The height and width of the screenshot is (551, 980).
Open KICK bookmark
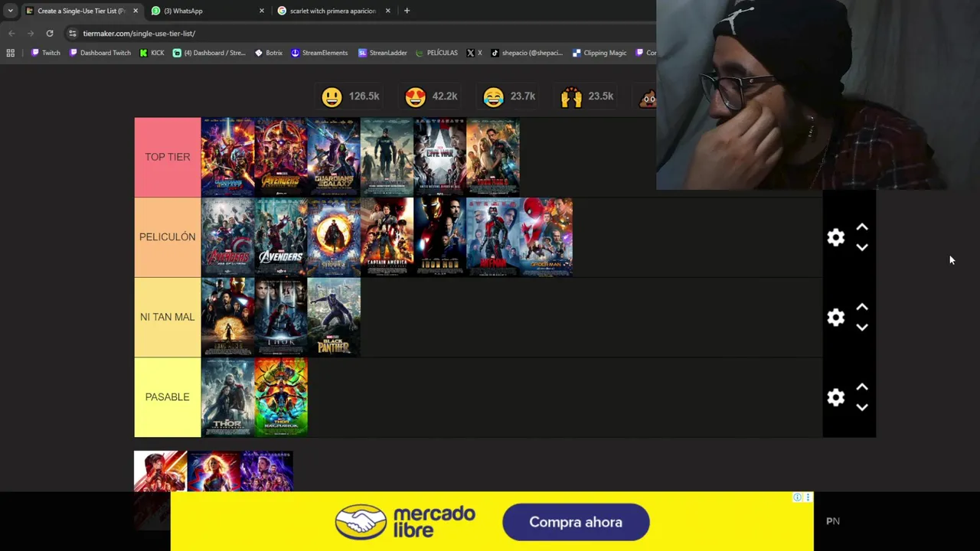pyautogui.click(x=152, y=53)
